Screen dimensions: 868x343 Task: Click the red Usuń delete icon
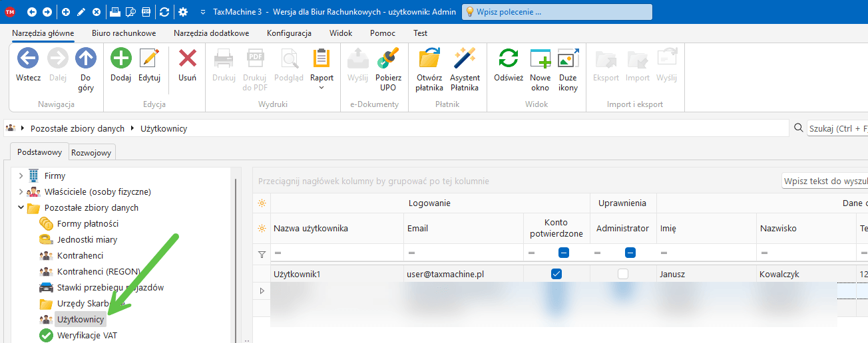pyautogui.click(x=187, y=60)
